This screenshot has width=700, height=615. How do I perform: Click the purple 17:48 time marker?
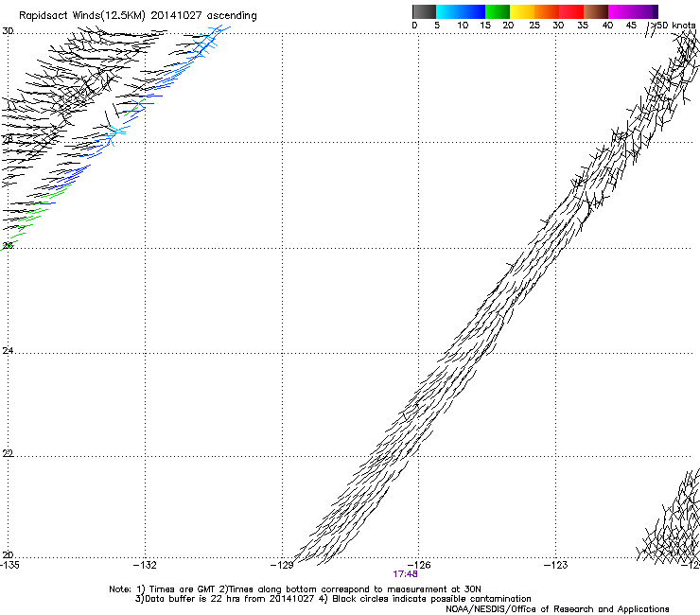pyautogui.click(x=406, y=574)
